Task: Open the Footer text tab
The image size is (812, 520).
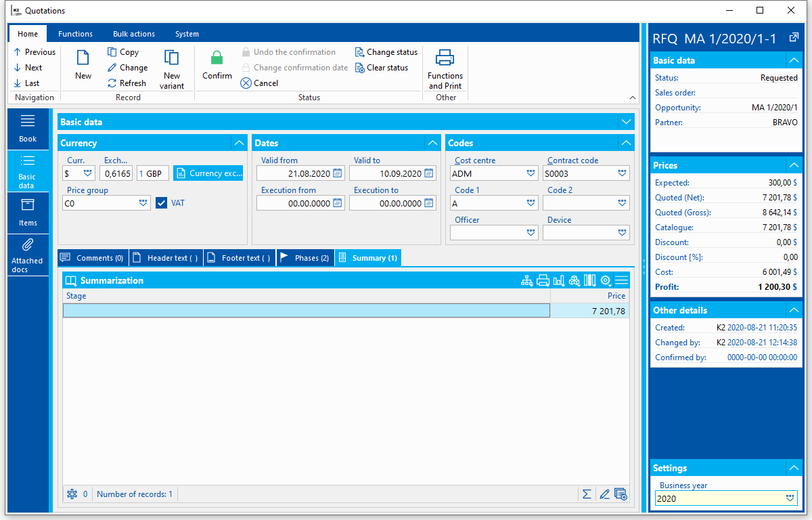Action: click(240, 258)
